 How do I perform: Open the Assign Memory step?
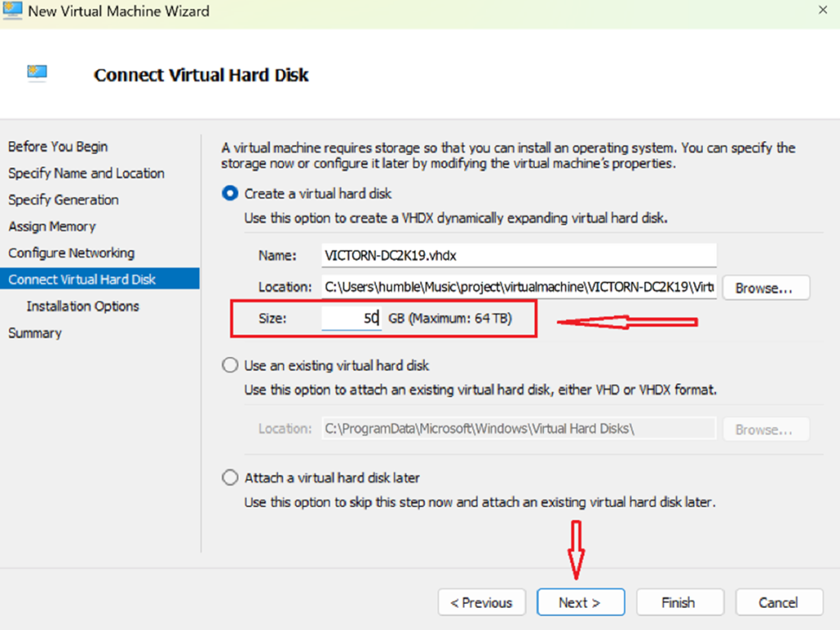(52, 226)
